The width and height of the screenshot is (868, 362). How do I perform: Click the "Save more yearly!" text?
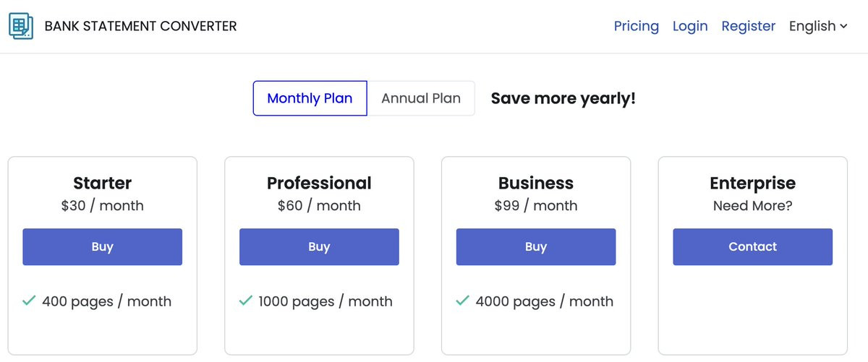563,98
